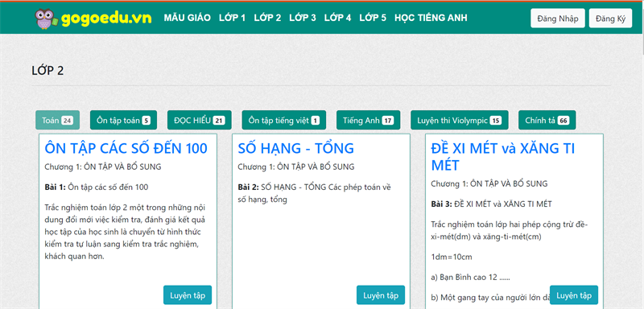Viewport: 644px width, 309px height.
Task: Switch to Tiếng Anh tab
Action: pyautogui.click(x=369, y=120)
